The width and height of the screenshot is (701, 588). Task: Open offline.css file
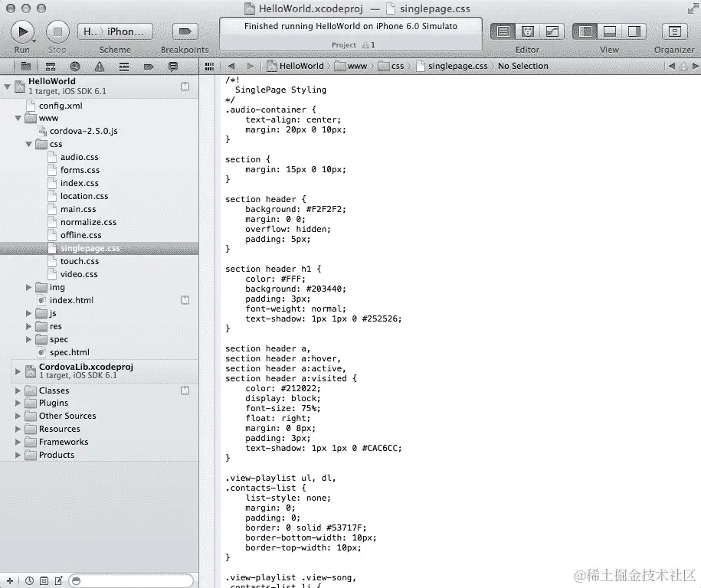81,235
